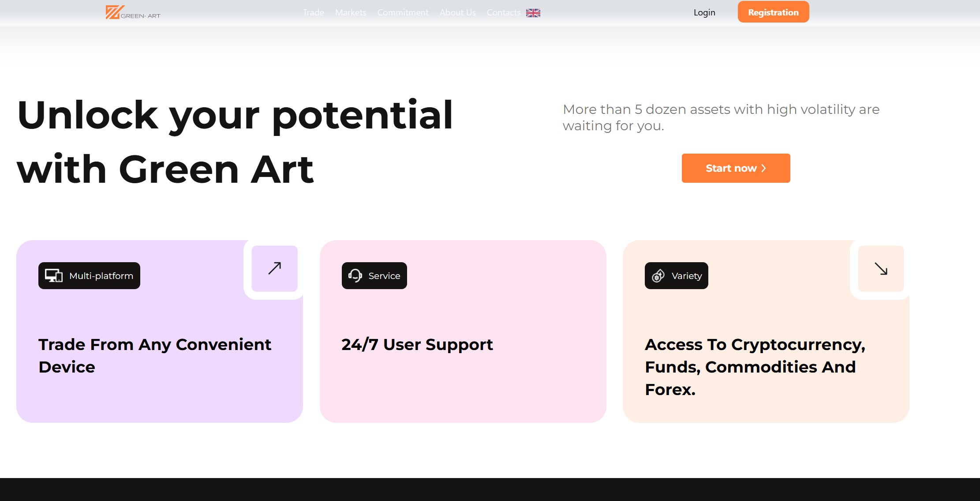Open the Trade menu item

pos(313,13)
